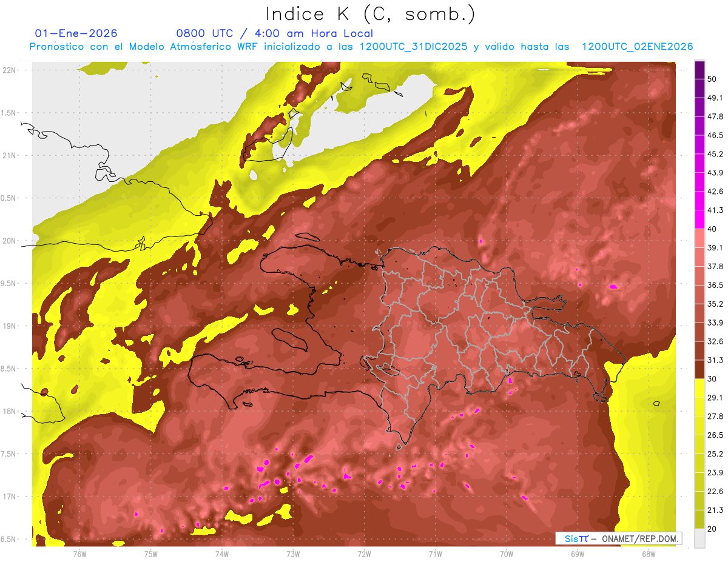Click the longitude label "68W"
This screenshot has width=728, height=562.
(x=649, y=554)
